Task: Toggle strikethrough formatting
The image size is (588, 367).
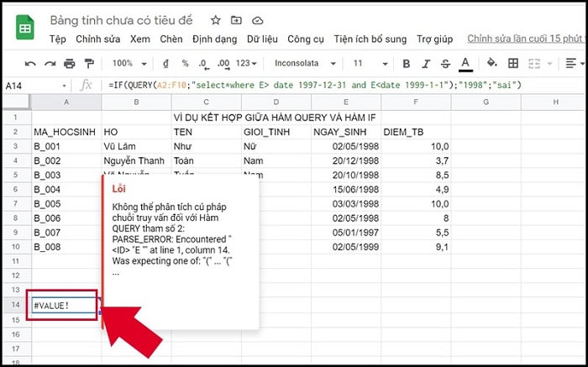Action: 446,64
